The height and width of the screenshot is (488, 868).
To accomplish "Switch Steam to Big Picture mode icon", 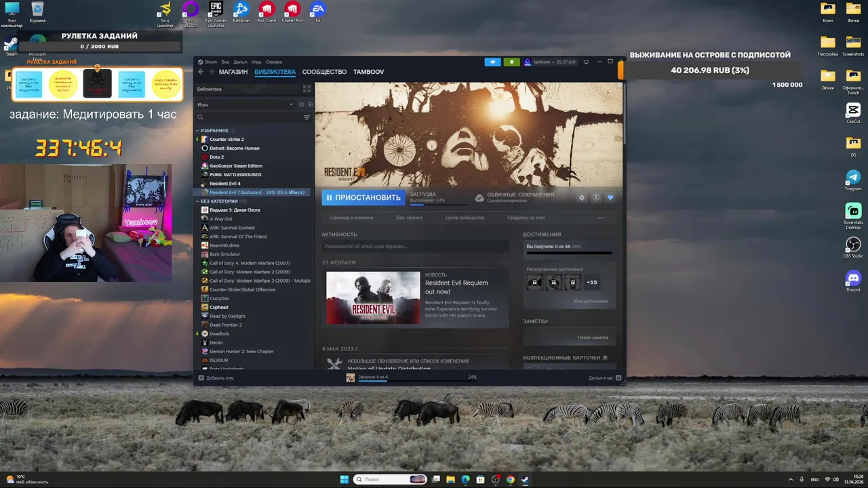I will click(x=587, y=62).
